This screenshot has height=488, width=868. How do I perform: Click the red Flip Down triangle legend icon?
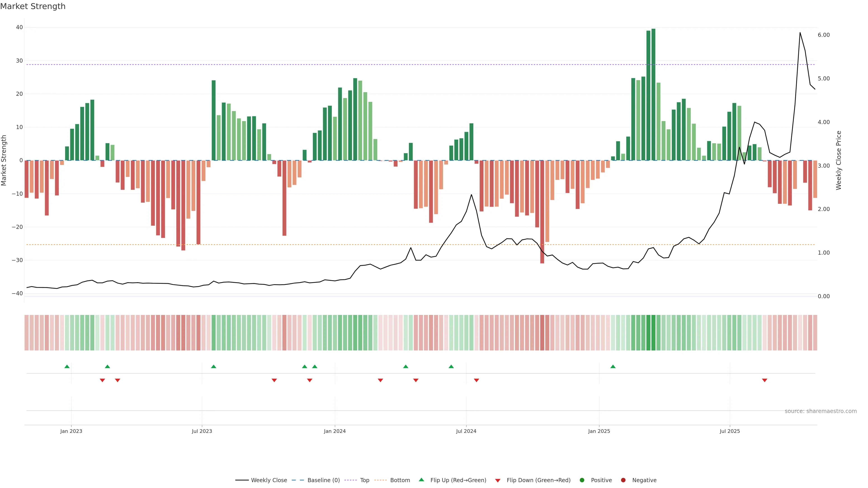tap(498, 480)
